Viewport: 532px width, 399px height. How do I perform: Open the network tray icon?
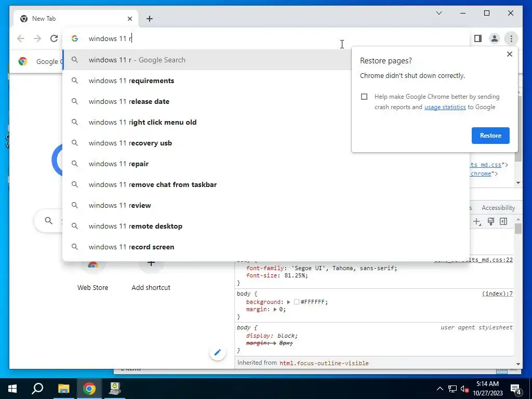[453, 389]
